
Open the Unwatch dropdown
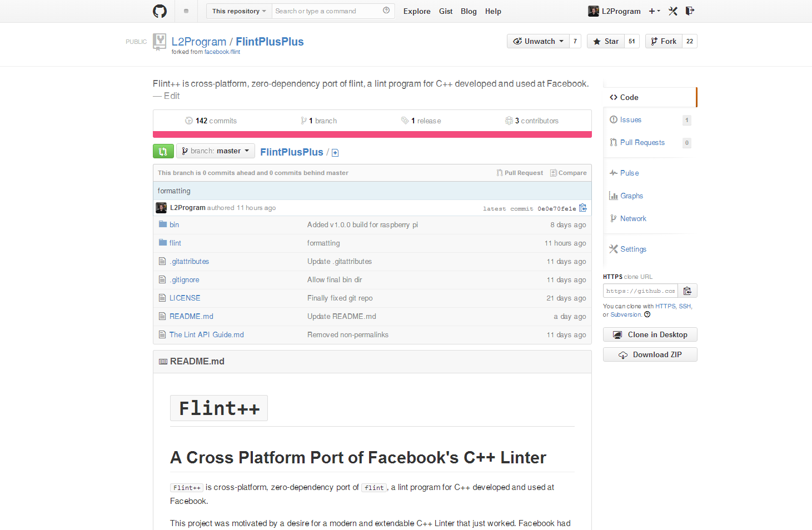point(538,41)
